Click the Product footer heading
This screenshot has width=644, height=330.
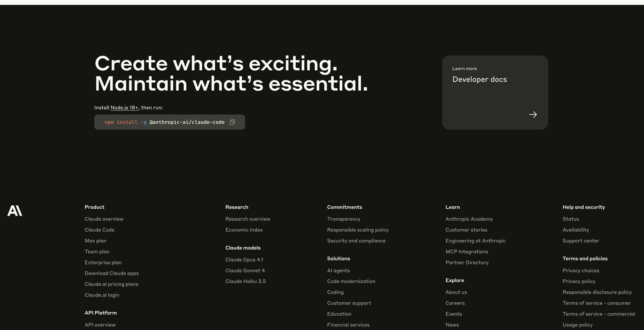point(95,207)
